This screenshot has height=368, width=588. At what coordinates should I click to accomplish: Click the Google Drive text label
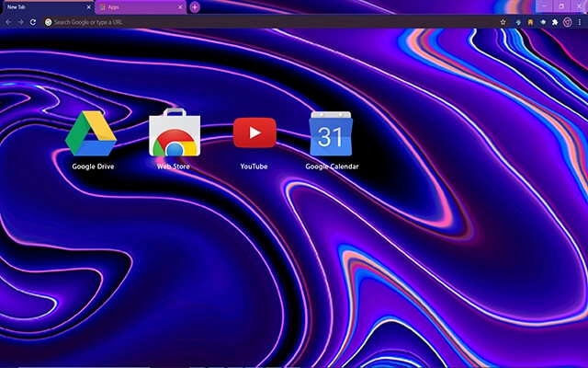(93, 167)
